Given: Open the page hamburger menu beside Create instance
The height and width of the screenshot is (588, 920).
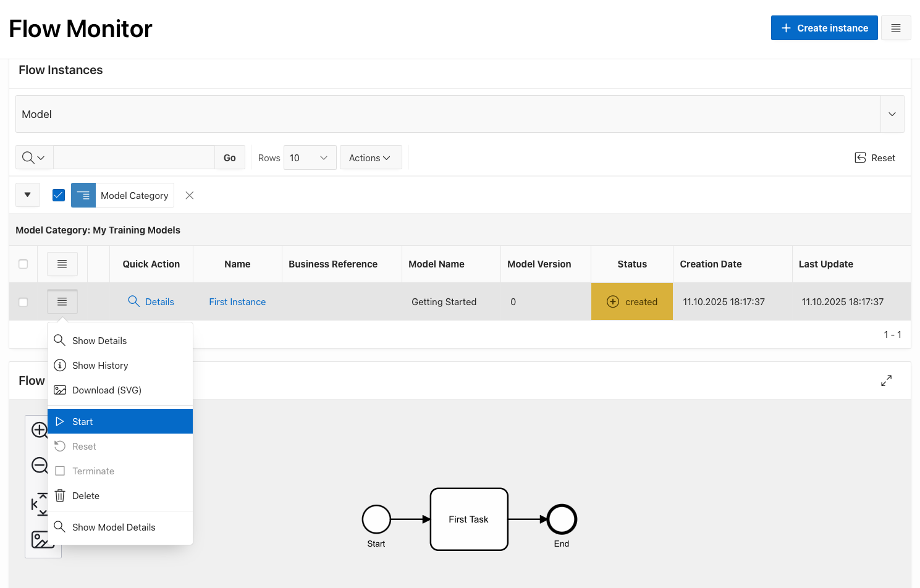Looking at the screenshot, I should click(x=895, y=28).
